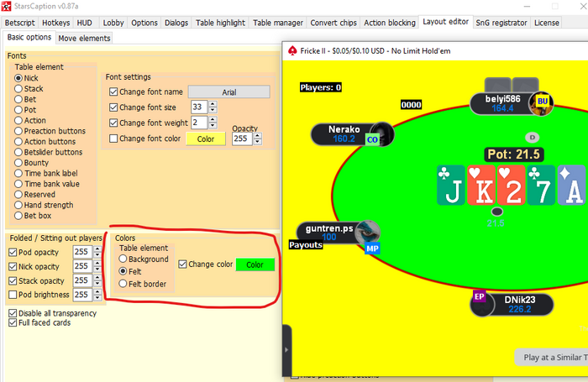The width and height of the screenshot is (588, 382).
Task: Switch to the Table highlight tab
Action: (220, 23)
